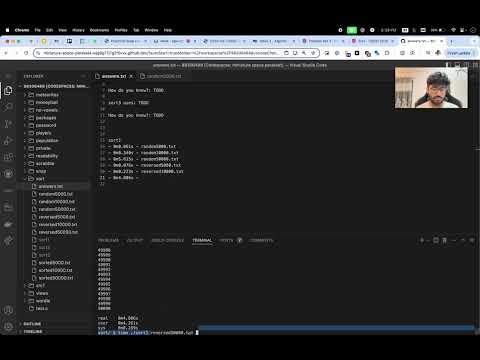Open the Accounts icon at sidebar bottom
480x360 pixels.
8,310
